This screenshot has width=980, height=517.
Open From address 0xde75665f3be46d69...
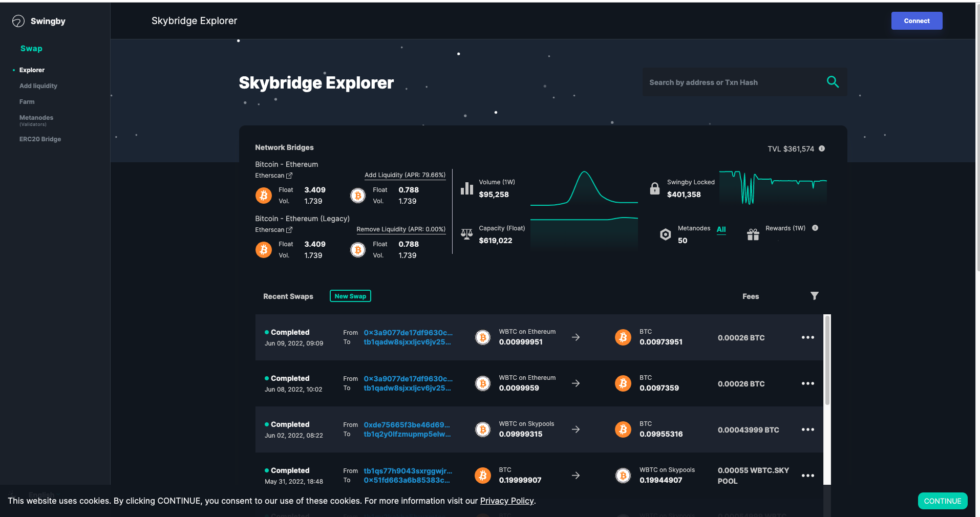click(x=407, y=425)
